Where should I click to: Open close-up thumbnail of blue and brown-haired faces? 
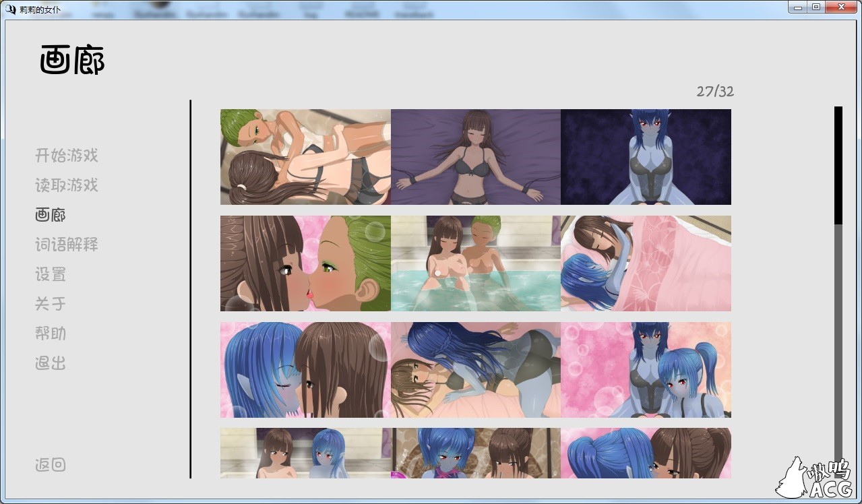tap(305, 370)
